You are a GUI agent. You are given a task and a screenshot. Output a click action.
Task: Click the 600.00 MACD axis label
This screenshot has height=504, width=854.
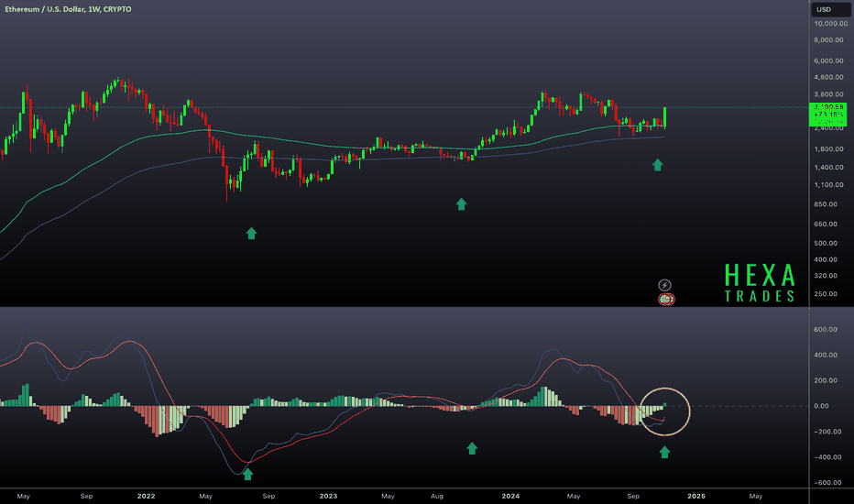tap(826, 330)
